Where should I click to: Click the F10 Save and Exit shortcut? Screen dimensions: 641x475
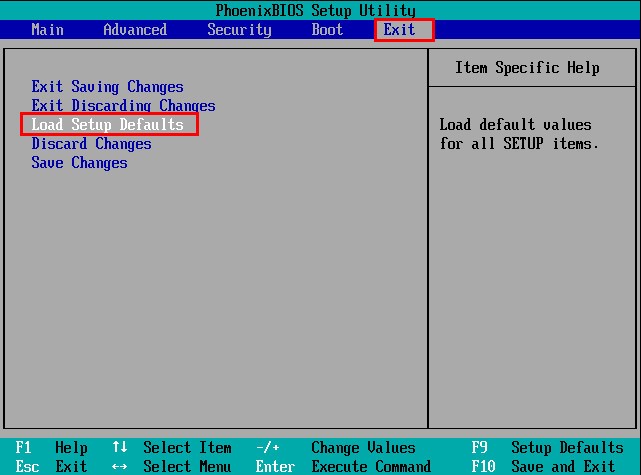[543, 467]
